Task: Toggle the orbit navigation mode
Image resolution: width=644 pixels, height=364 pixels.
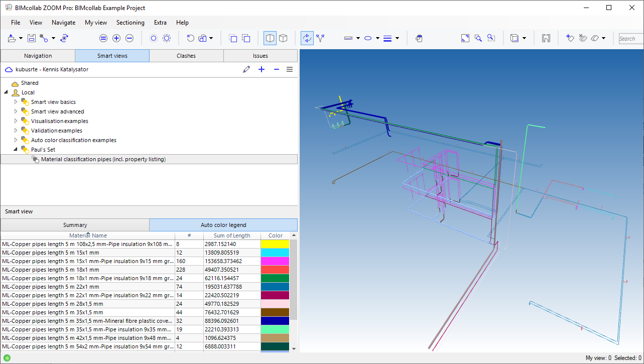Action: pyautogui.click(x=307, y=38)
